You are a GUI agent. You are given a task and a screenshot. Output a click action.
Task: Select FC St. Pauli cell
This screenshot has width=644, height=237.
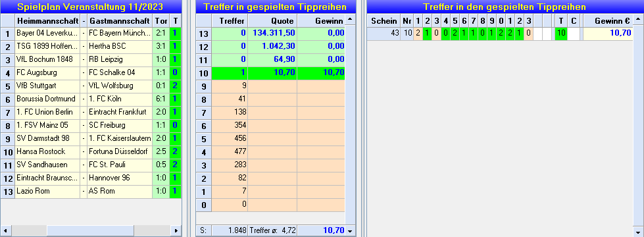coord(120,165)
